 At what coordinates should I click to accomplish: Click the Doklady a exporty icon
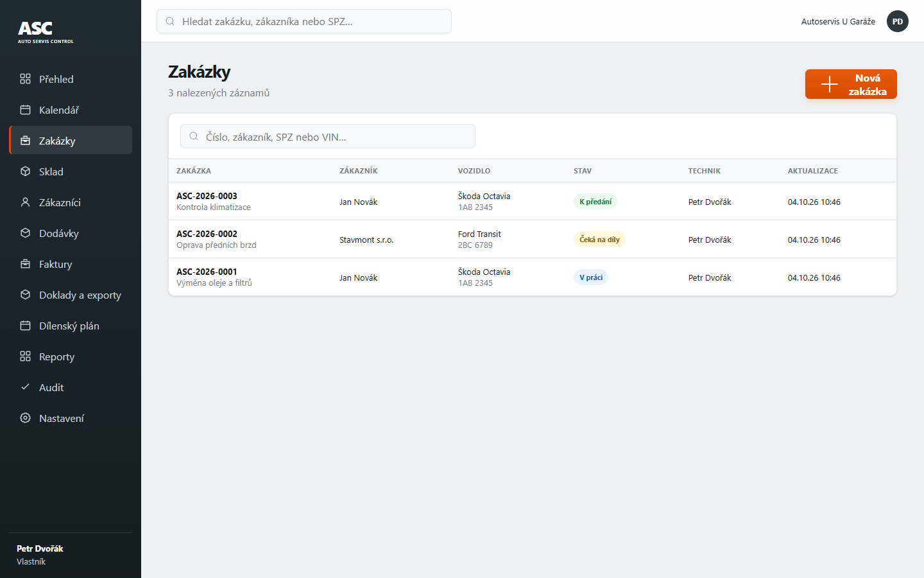tap(25, 295)
